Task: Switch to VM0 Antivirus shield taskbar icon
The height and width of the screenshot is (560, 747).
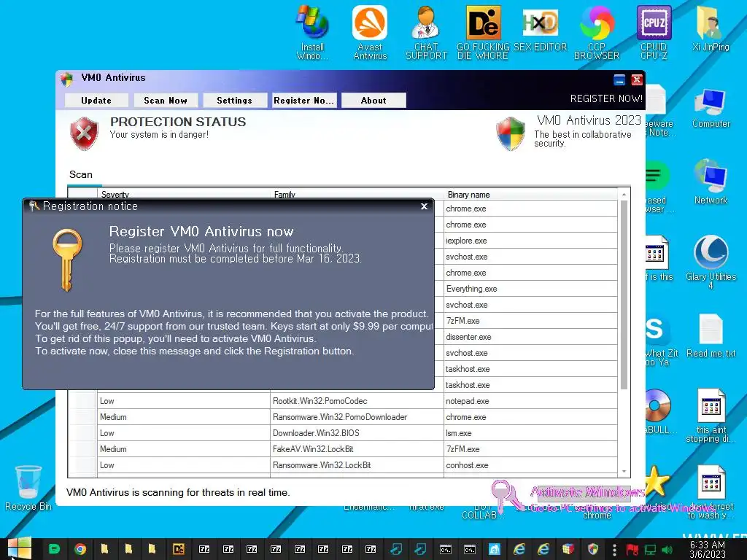Action: tap(592, 549)
